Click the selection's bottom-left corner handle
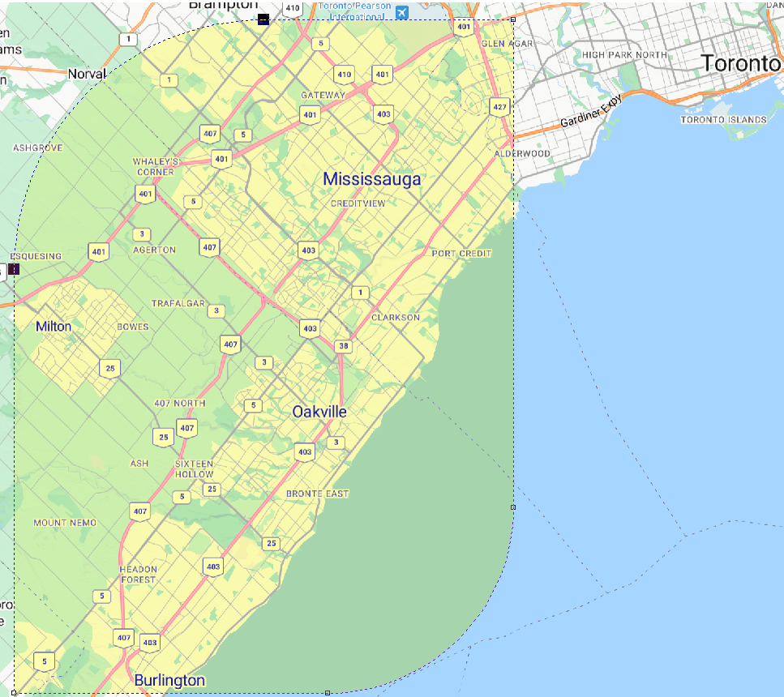The width and height of the screenshot is (784, 697). coord(15,693)
